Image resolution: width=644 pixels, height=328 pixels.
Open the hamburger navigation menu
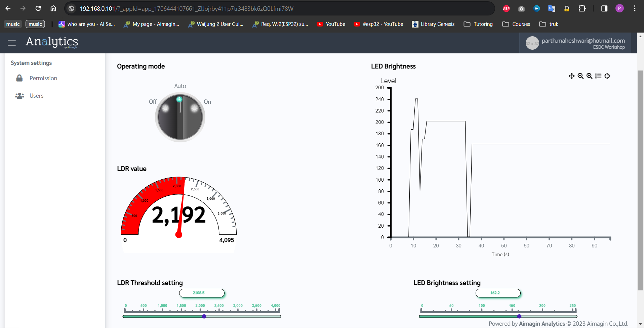coord(12,43)
